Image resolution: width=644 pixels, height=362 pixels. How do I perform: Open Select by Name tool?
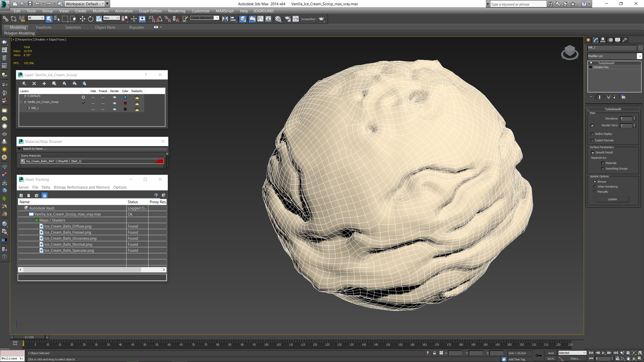tap(57, 19)
